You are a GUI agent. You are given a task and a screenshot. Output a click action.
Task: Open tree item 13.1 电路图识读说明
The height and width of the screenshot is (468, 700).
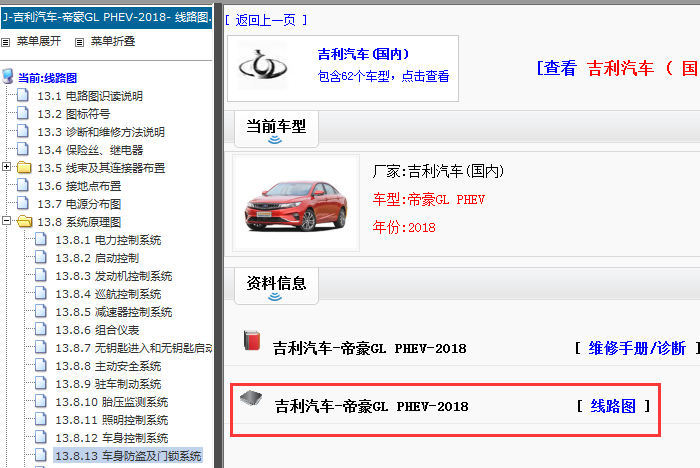(90, 96)
